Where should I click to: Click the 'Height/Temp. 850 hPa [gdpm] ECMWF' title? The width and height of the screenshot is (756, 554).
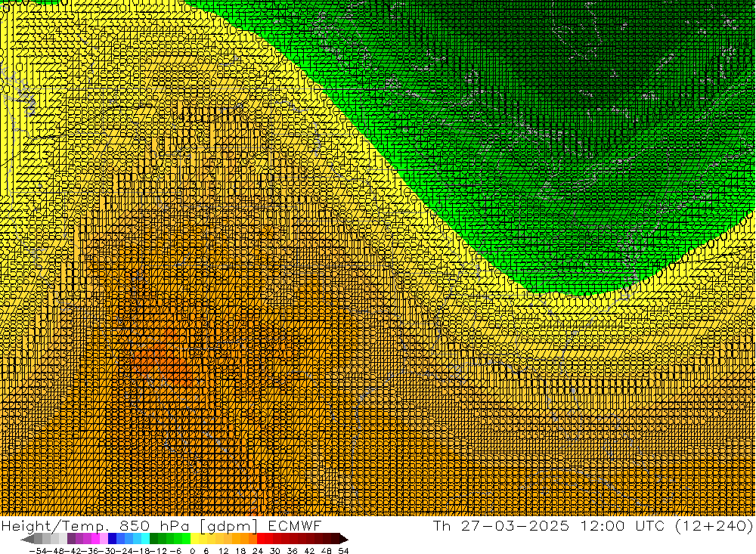pyautogui.click(x=161, y=525)
